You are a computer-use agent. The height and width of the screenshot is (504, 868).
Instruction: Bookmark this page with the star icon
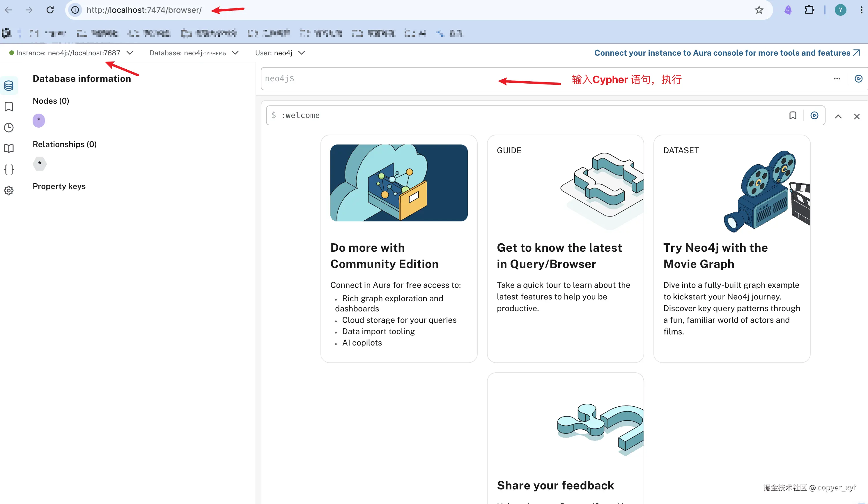pyautogui.click(x=759, y=10)
